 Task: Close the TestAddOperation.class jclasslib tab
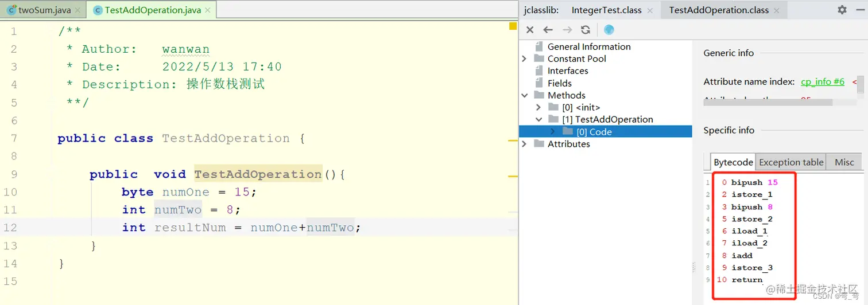click(777, 10)
